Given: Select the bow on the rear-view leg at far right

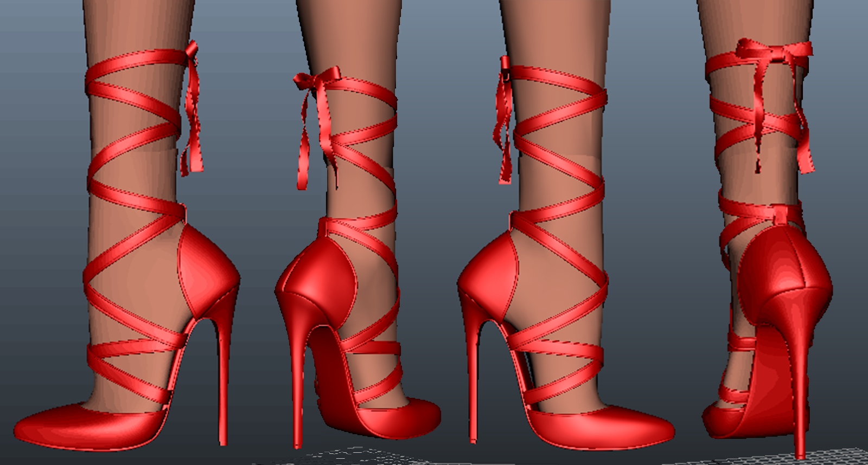Looking at the screenshot, I should (x=775, y=51).
